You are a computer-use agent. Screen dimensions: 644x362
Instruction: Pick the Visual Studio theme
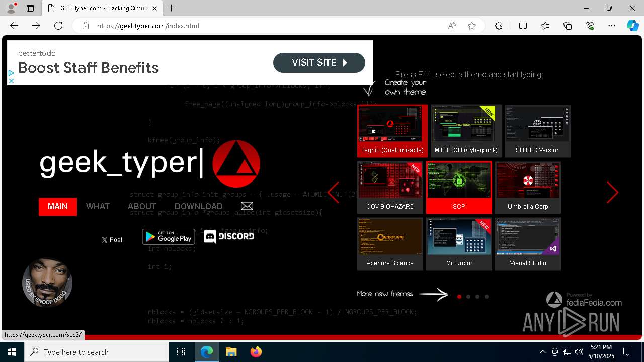click(528, 244)
